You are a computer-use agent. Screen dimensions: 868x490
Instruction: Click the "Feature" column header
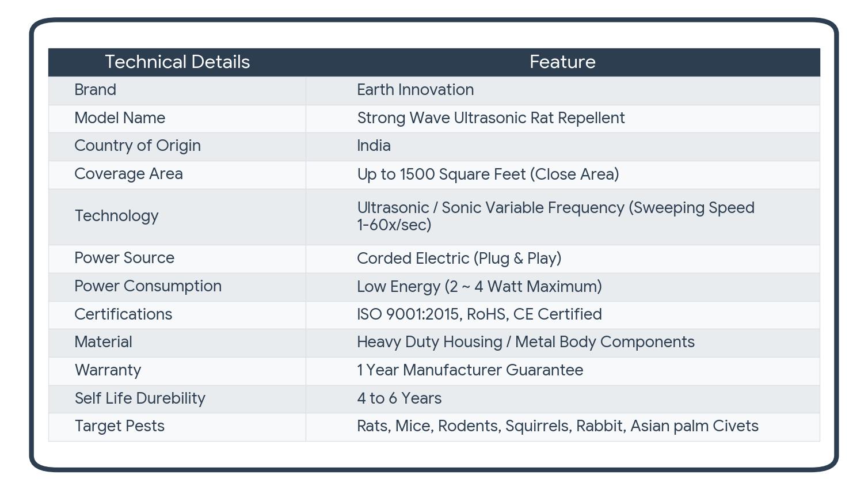562,62
